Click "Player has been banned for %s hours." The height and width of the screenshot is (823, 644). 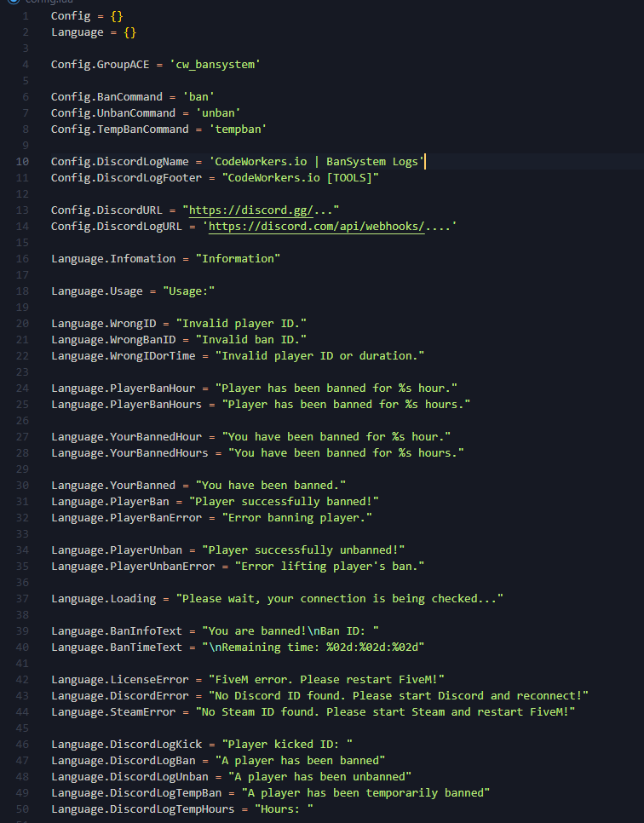(347, 405)
